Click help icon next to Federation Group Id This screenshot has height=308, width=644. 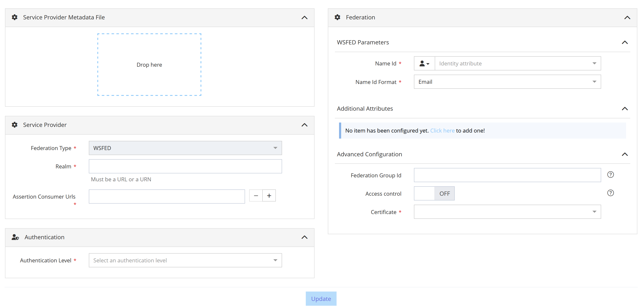[x=610, y=175]
